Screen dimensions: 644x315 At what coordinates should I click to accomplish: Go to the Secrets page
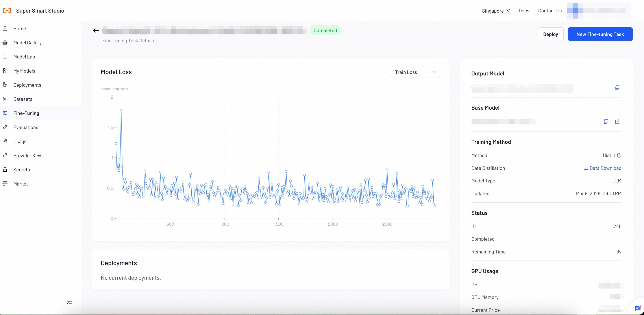22,170
